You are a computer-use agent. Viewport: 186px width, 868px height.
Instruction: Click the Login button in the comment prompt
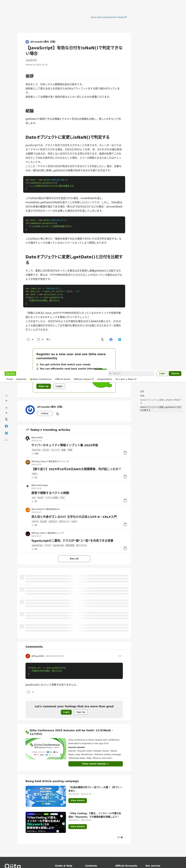tap(66, 712)
